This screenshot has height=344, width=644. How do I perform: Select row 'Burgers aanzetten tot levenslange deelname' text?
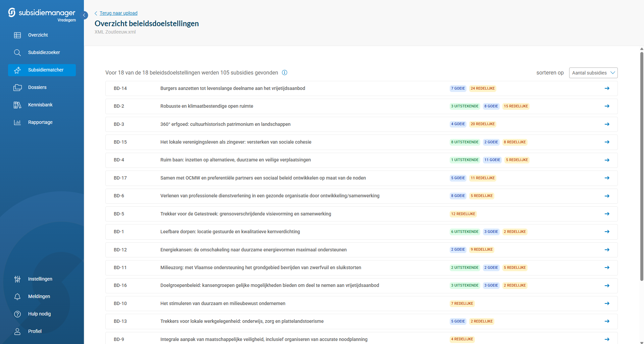(233, 88)
